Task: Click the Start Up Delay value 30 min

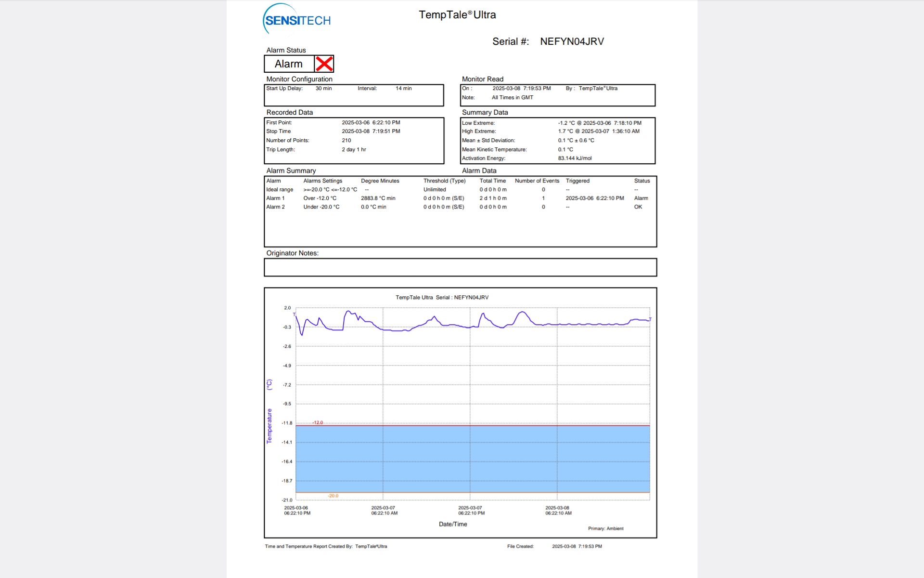Action: point(323,89)
